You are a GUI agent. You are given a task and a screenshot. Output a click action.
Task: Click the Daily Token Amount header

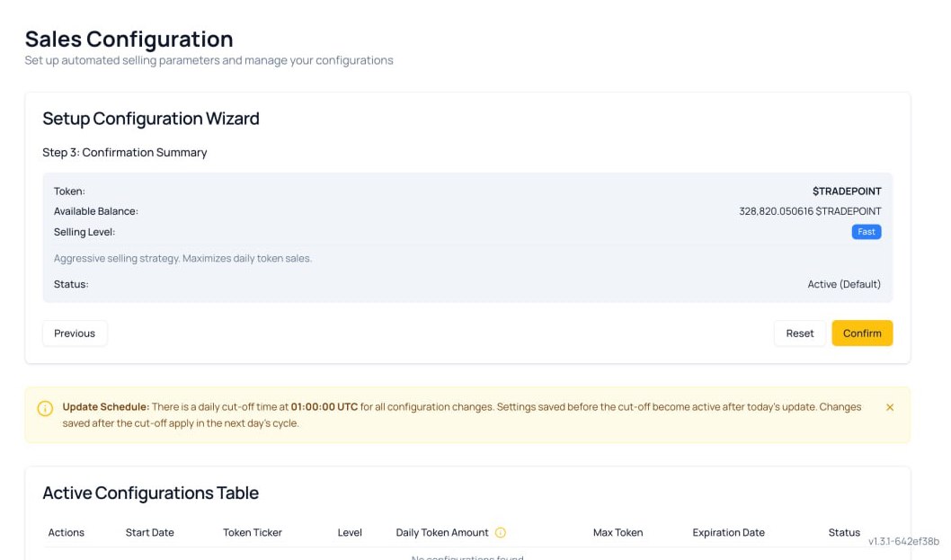pyautogui.click(x=442, y=532)
